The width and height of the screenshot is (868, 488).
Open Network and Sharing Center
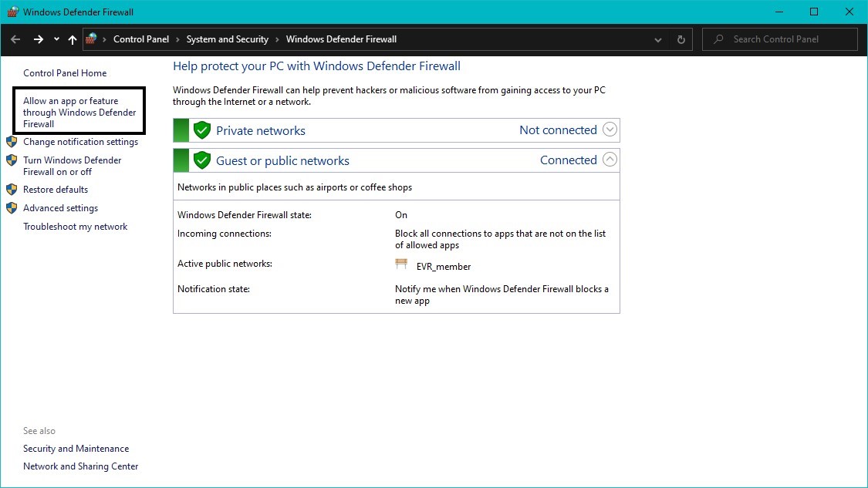pyautogui.click(x=81, y=466)
